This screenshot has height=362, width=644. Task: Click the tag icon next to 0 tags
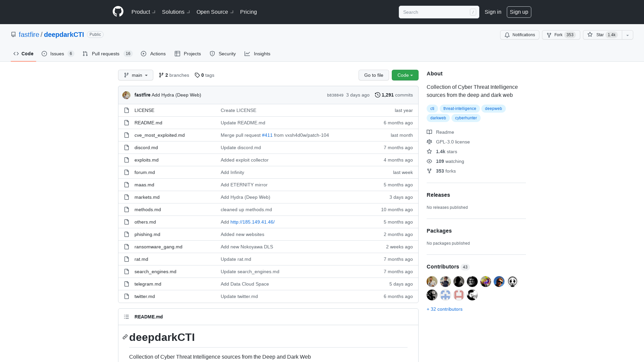(197, 75)
